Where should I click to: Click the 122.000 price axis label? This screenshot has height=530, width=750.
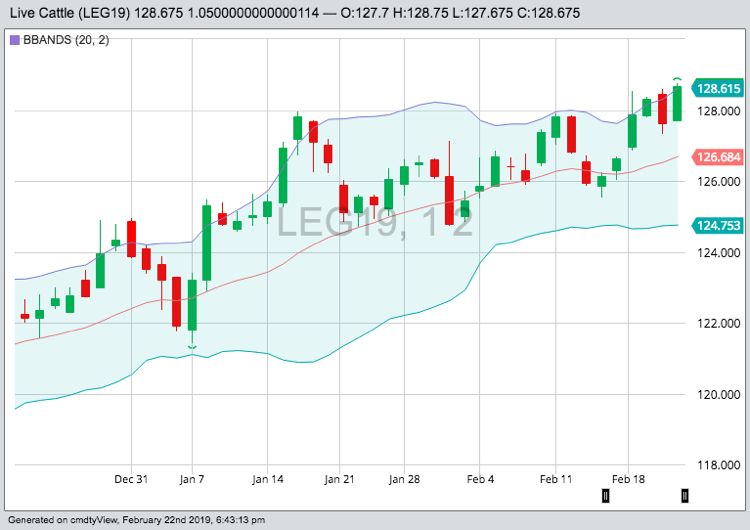(x=718, y=323)
